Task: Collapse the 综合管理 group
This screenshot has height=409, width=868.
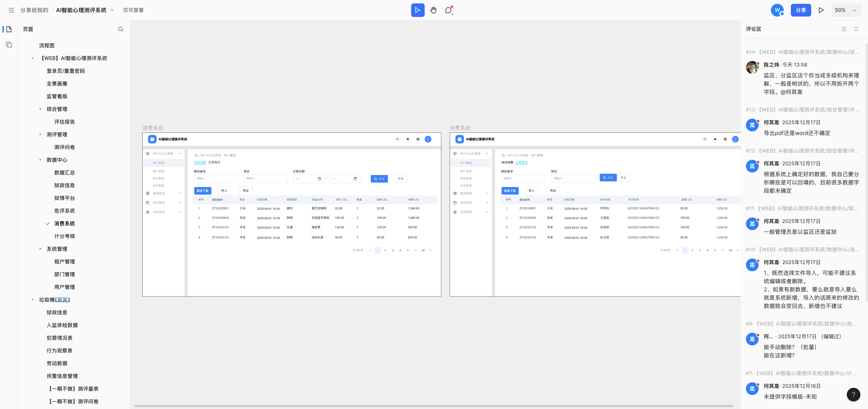Action: coord(40,109)
